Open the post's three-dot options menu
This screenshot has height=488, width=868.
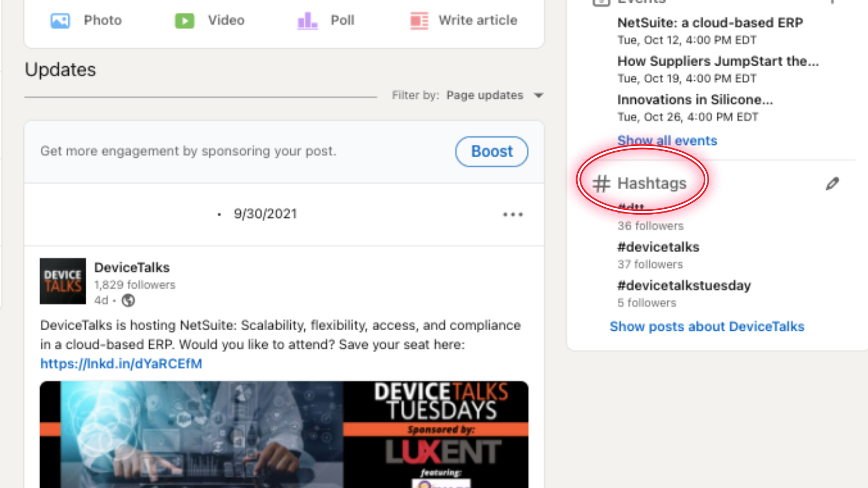(513, 214)
